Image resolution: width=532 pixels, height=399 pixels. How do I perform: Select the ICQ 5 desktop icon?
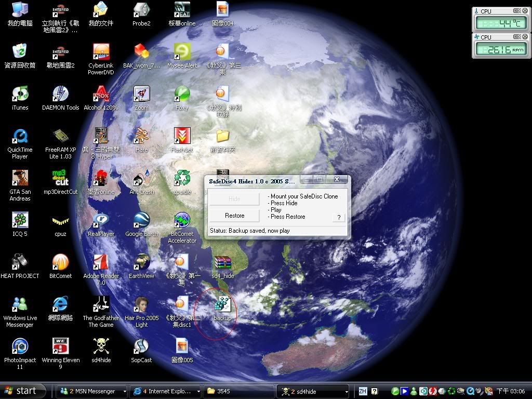(x=20, y=220)
